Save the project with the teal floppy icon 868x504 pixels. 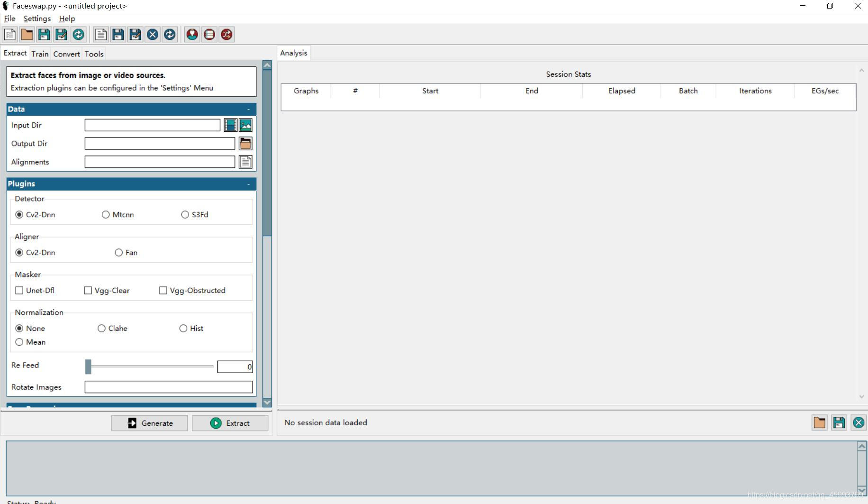coord(44,35)
